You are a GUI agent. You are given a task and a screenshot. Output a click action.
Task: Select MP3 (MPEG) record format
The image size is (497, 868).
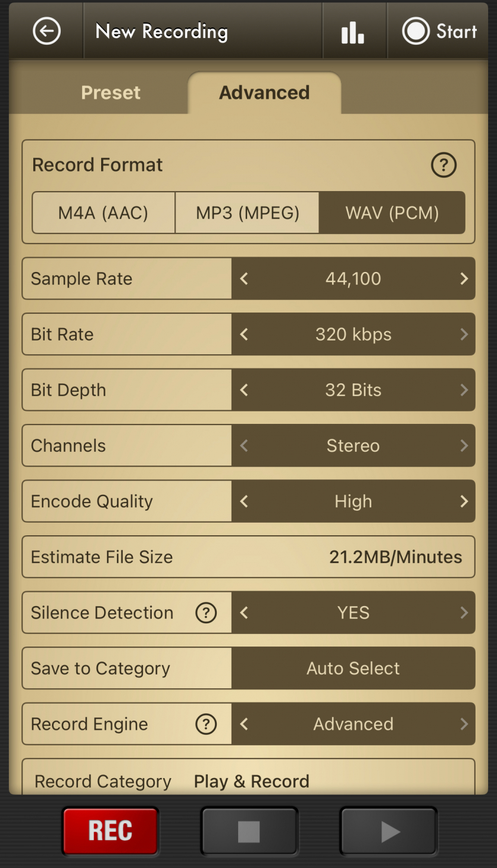point(248,213)
